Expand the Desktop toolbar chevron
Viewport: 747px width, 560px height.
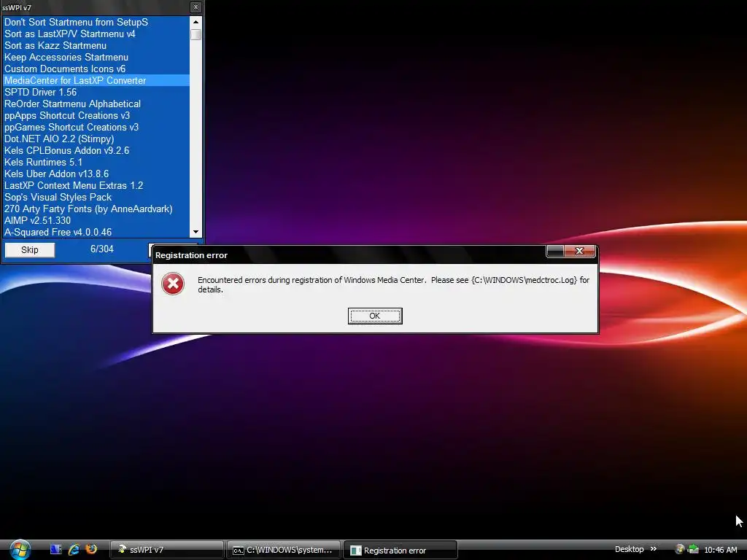[653, 549]
